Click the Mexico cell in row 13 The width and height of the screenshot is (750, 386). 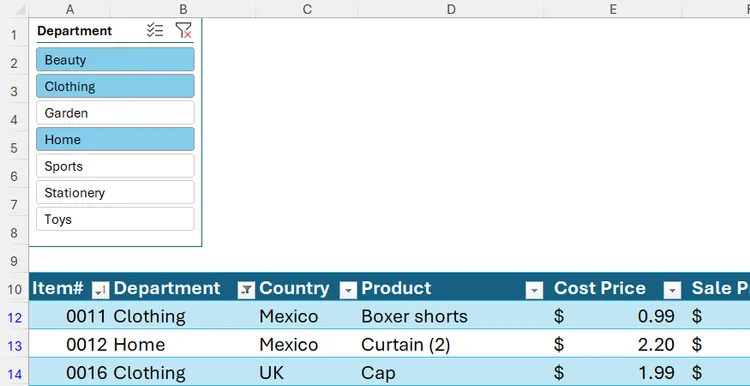(x=307, y=344)
